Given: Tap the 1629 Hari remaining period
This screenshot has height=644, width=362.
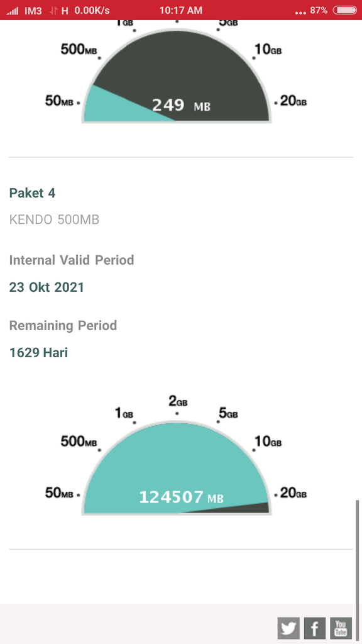Looking at the screenshot, I should pyautogui.click(x=38, y=352).
